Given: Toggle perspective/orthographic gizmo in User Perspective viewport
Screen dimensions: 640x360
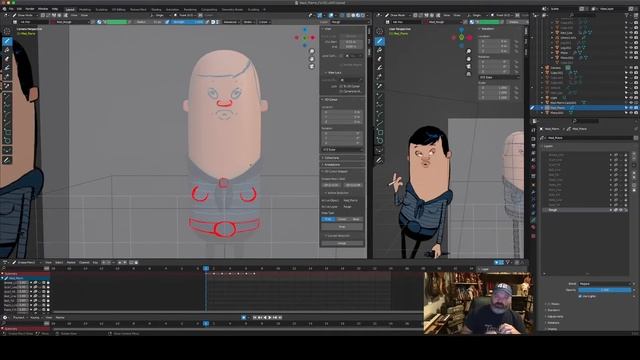Looking at the screenshot, I should tap(469, 74).
